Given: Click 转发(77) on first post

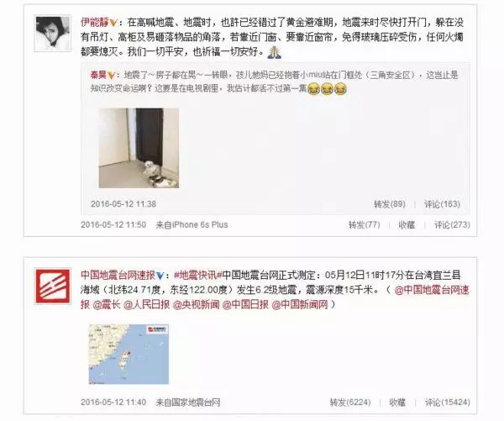Looking at the screenshot, I should pos(365,224).
